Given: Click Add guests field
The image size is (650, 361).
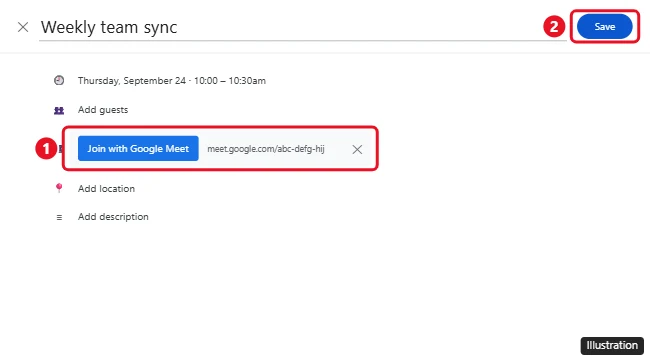Looking at the screenshot, I should (x=103, y=110).
